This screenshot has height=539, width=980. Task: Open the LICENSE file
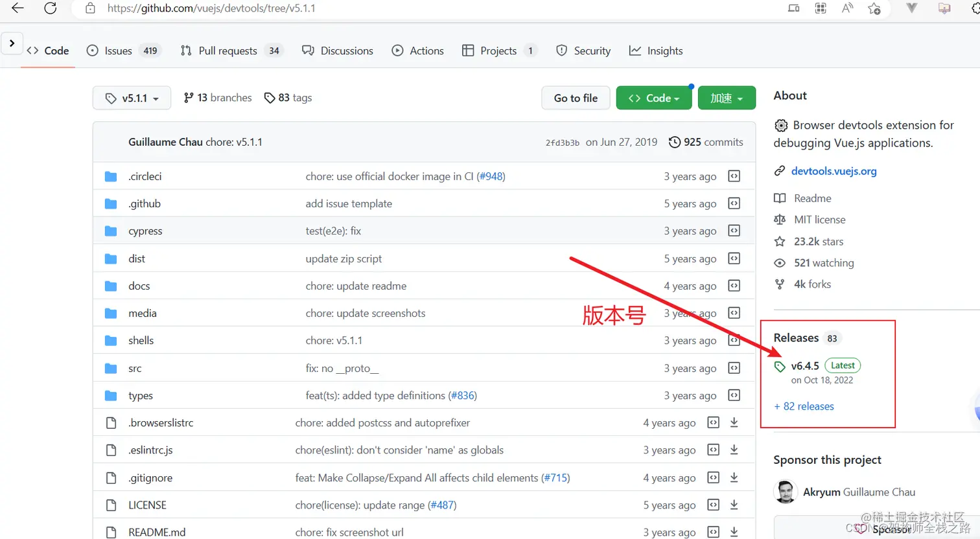click(147, 505)
